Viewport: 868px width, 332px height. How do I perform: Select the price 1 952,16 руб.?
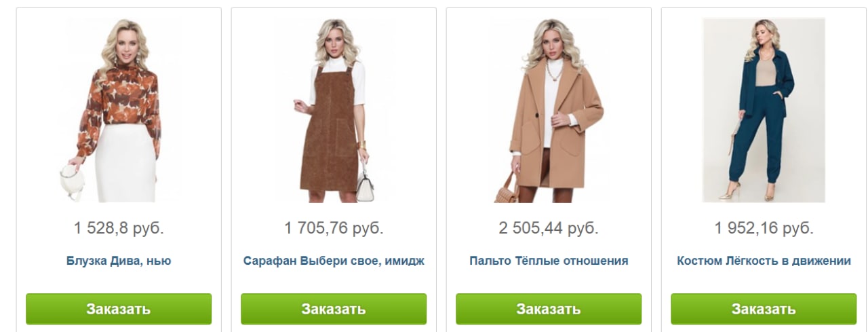[x=764, y=228]
